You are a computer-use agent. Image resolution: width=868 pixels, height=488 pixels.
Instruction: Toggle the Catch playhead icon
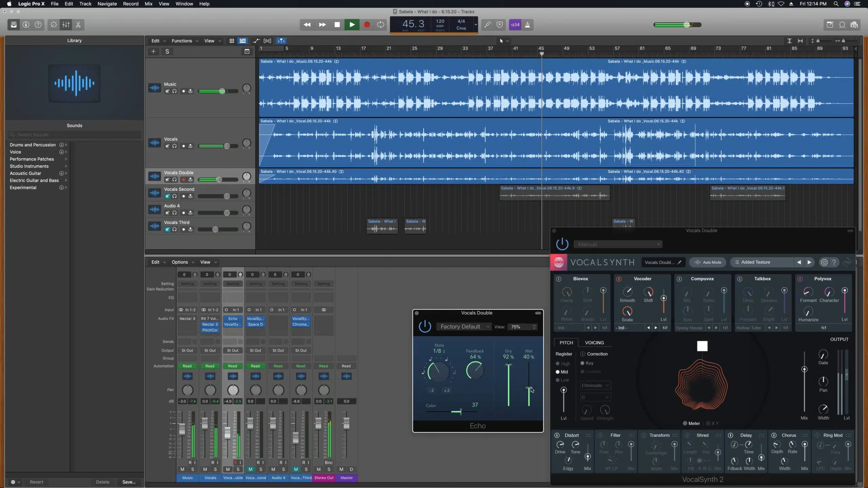[281, 41]
